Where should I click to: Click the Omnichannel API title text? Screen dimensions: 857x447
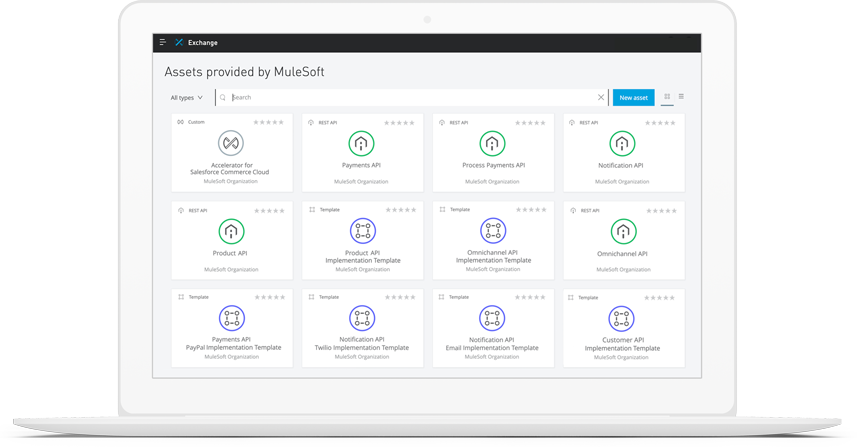[623, 254]
